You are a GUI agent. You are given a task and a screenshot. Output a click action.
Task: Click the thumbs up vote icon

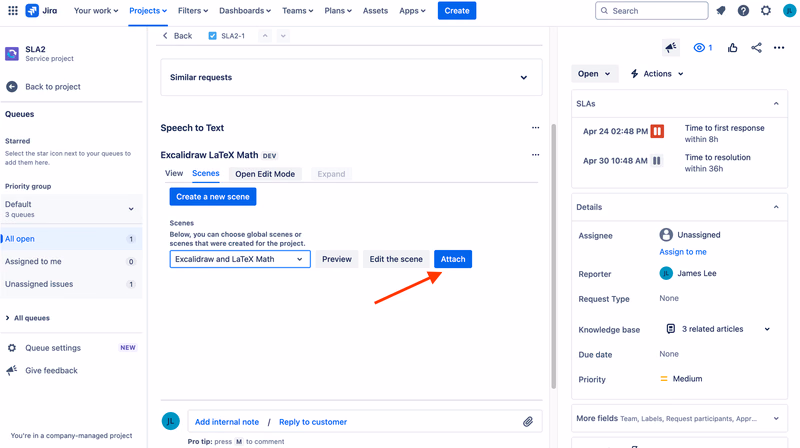[x=733, y=47]
